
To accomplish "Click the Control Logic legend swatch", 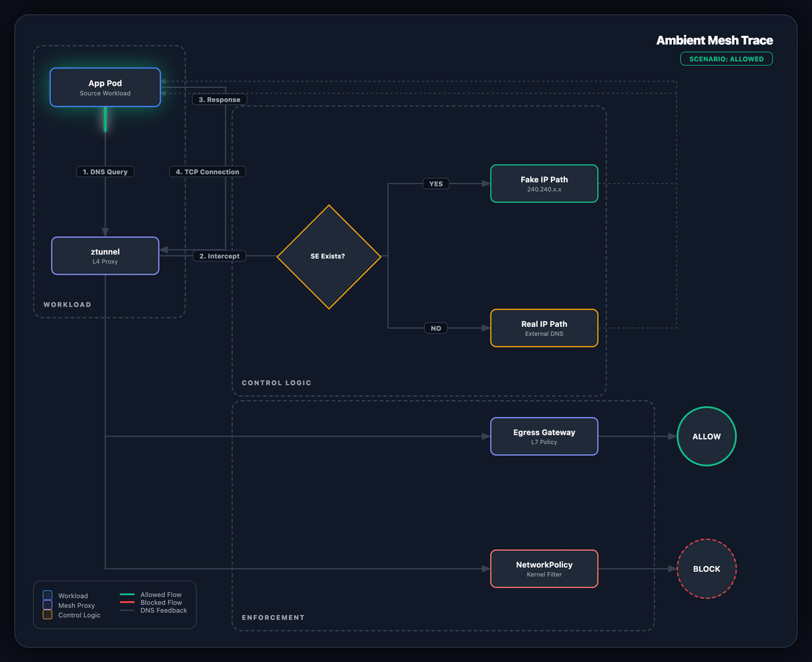I will coord(47,615).
